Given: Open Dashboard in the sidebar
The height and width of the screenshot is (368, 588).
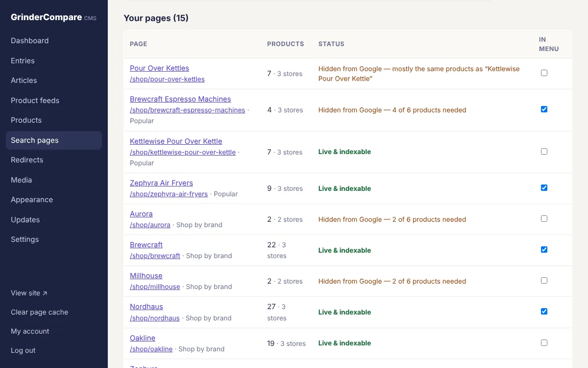Looking at the screenshot, I should (54, 41).
